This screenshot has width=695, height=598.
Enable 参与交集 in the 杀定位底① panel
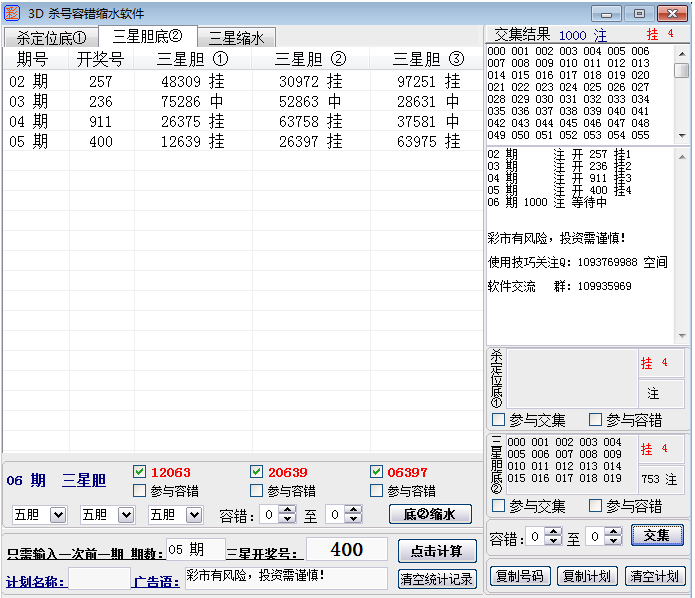pyautogui.click(x=499, y=420)
